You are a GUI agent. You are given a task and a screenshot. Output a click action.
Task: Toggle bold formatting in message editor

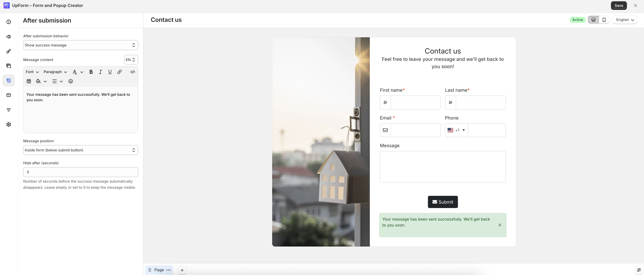91,72
